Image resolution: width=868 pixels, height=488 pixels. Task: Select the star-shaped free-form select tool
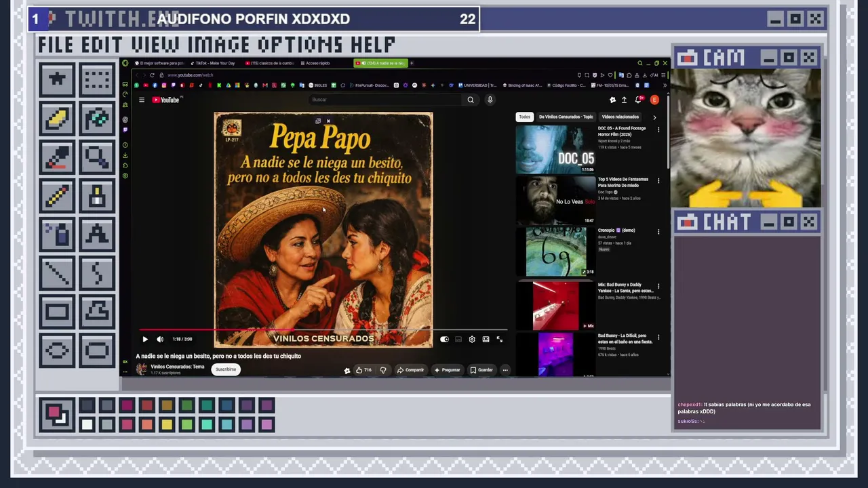point(57,79)
